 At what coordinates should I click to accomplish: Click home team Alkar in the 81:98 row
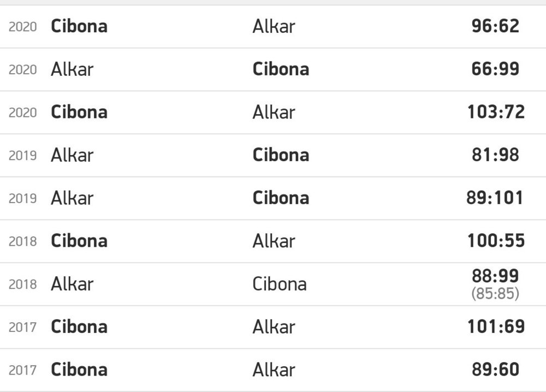[72, 155]
